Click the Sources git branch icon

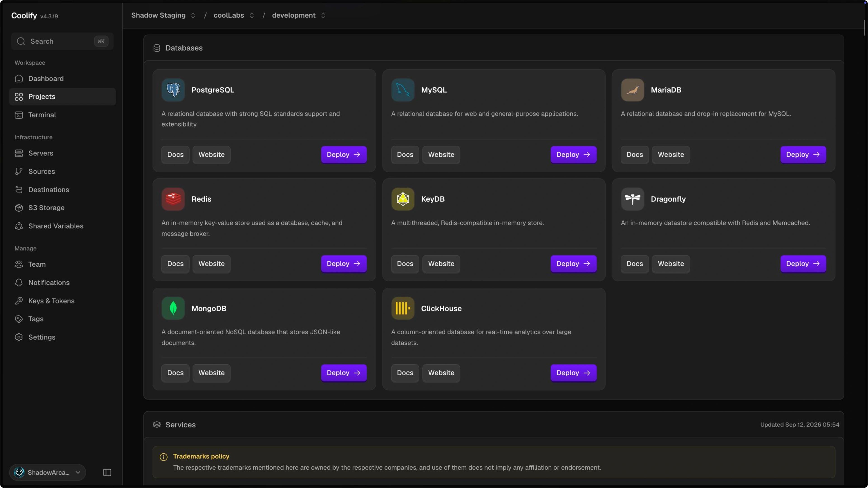tap(19, 171)
